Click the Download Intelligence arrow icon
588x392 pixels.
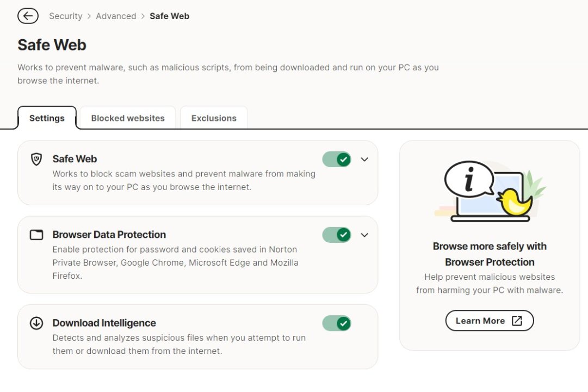[x=36, y=323]
